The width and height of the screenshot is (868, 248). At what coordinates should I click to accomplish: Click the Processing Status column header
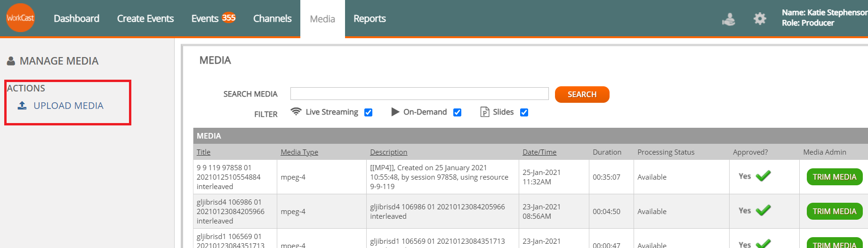(666, 152)
